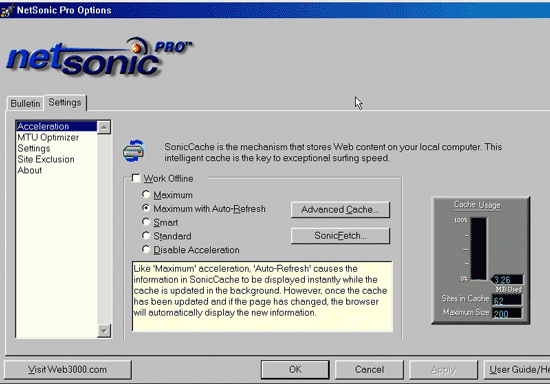
Task: Click the list scrollbar down arrow
Action: point(104,331)
